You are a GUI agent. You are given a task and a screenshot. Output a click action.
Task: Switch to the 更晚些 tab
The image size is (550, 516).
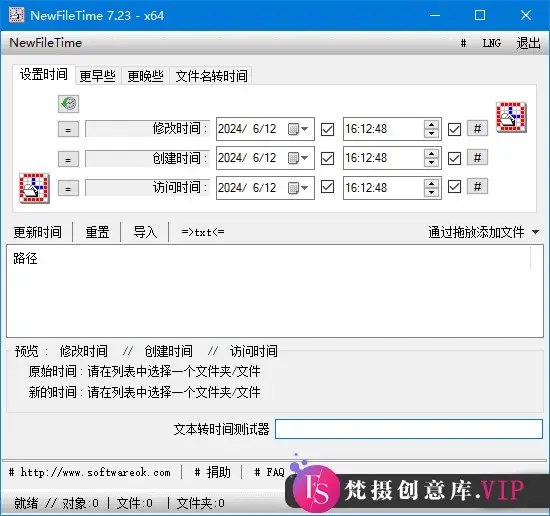[x=146, y=76]
